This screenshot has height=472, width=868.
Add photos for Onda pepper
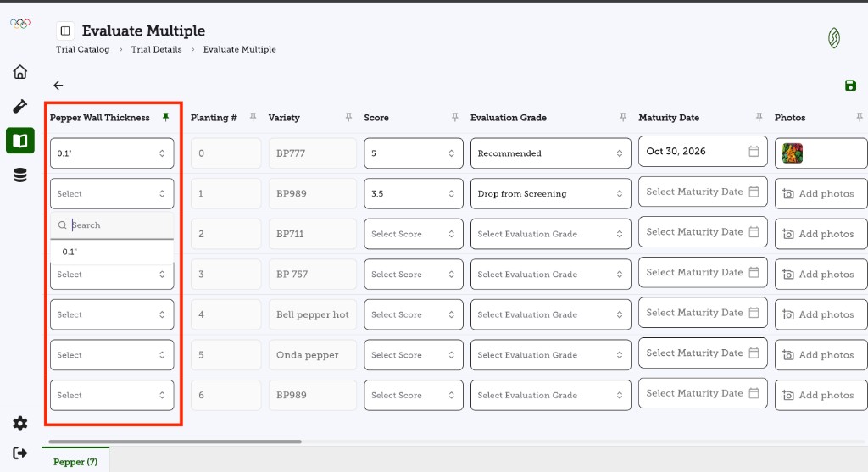pos(821,355)
